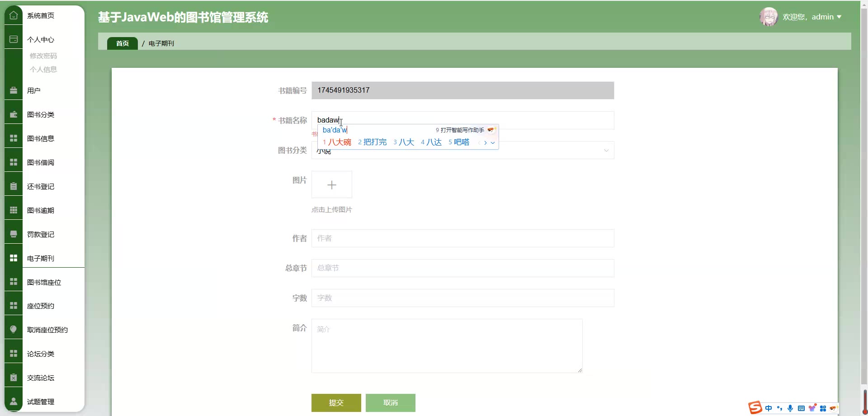Image resolution: width=868 pixels, height=416 pixels.
Task: Click the AI assistant mascot in IME bar
Action: pos(834,408)
